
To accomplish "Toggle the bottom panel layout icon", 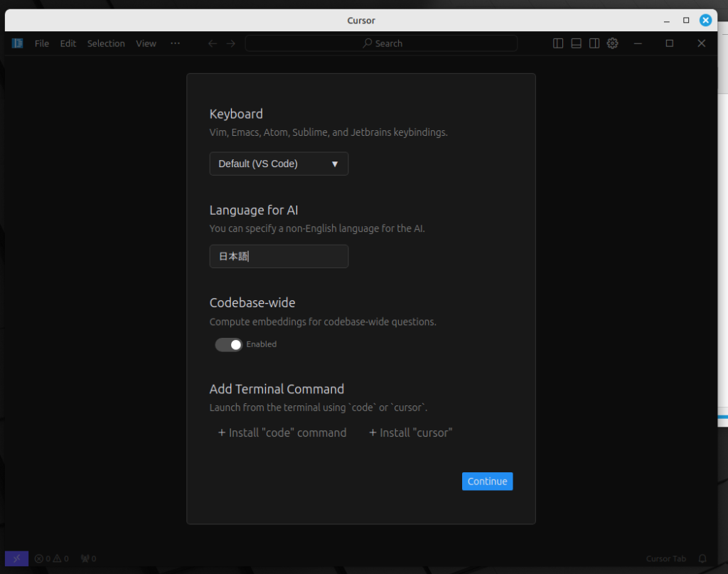I will 577,43.
